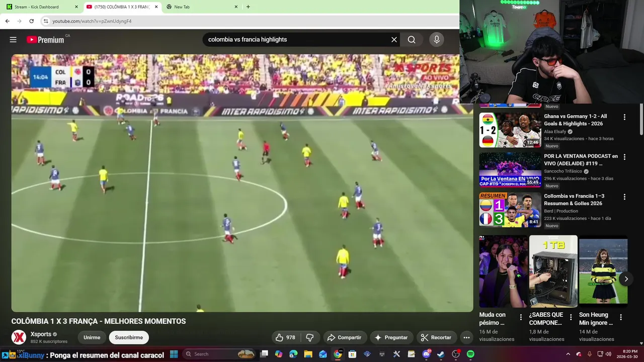Start voice search with the microphone

click(x=436, y=40)
